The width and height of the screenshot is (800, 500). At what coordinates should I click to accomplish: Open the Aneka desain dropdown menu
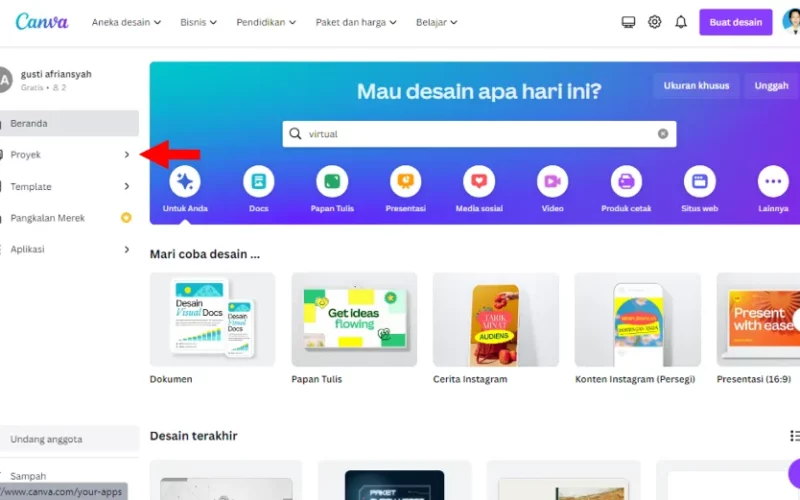coord(126,22)
